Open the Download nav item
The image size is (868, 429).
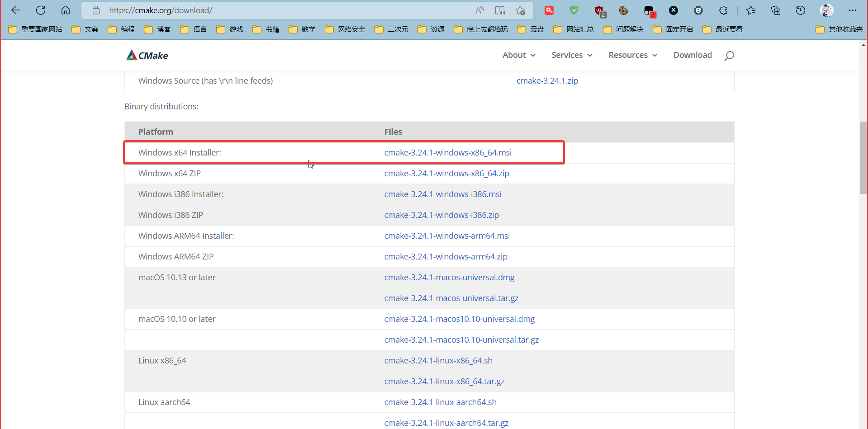[693, 55]
